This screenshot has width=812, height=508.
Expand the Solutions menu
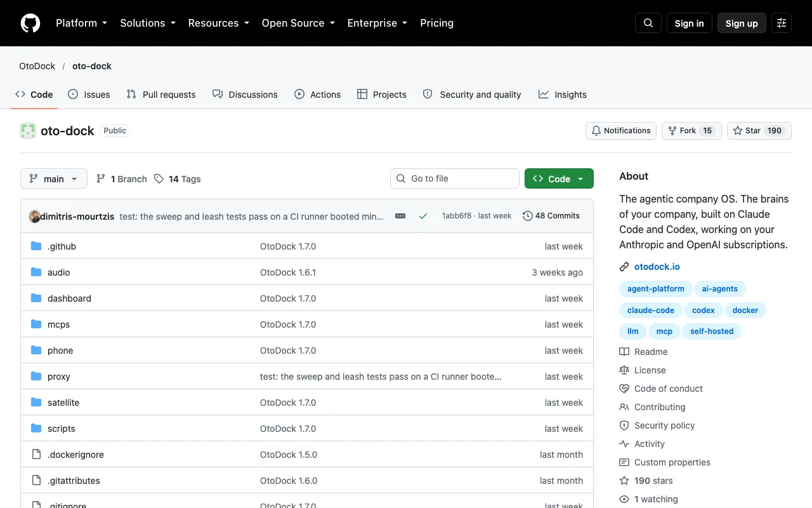[x=147, y=23]
